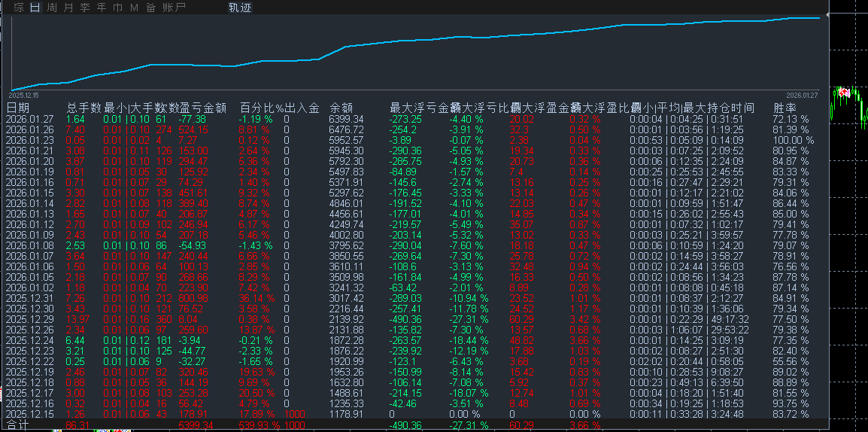This screenshot has width=868, height=432.
Task: Switch to the 月 monthly tab
Action: tap(68, 8)
